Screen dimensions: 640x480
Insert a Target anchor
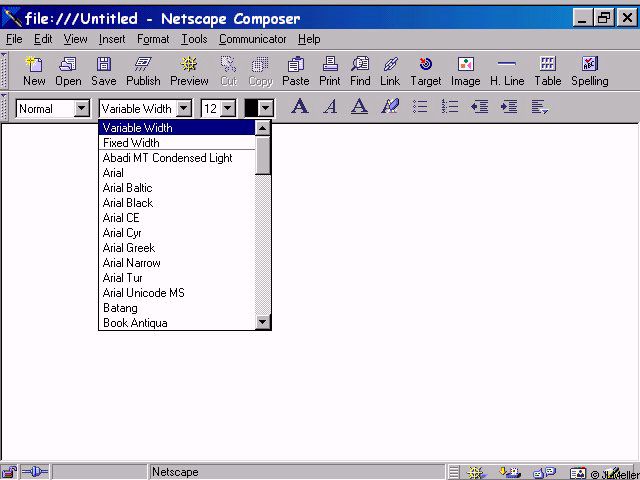click(426, 71)
